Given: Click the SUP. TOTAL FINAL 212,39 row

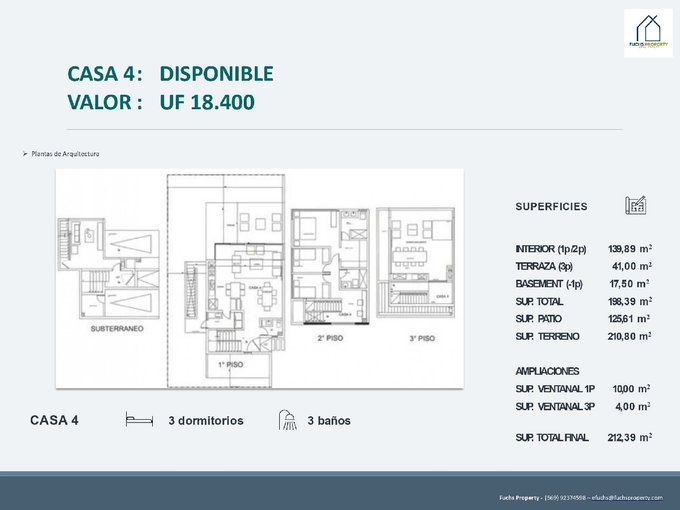Looking at the screenshot, I should pos(584,437).
